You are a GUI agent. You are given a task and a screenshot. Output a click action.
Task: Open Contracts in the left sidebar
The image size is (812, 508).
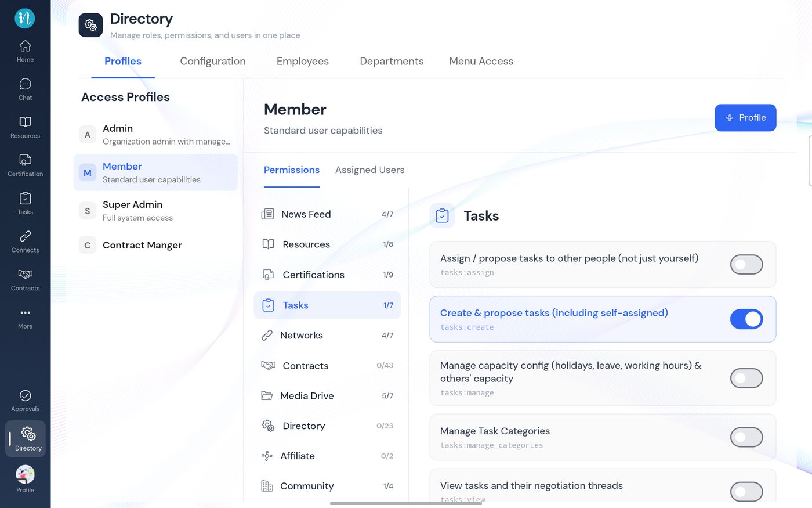pos(25,280)
